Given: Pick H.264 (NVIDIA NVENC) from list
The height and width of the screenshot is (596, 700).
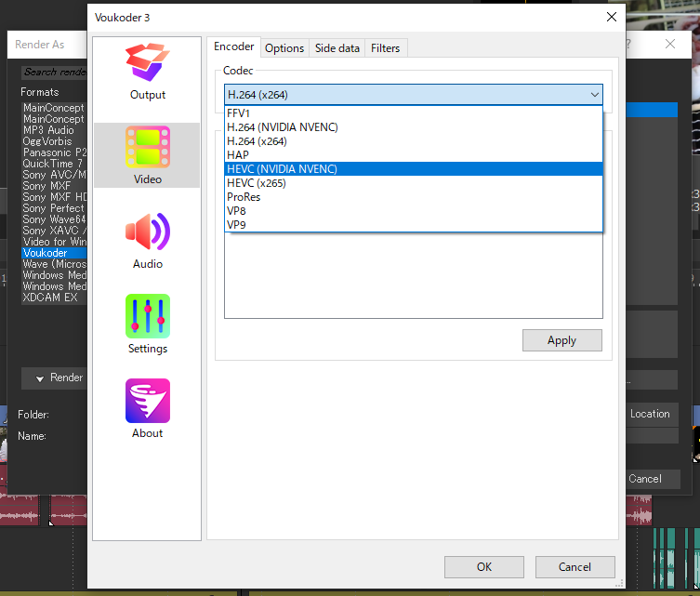Looking at the screenshot, I should [x=283, y=127].
